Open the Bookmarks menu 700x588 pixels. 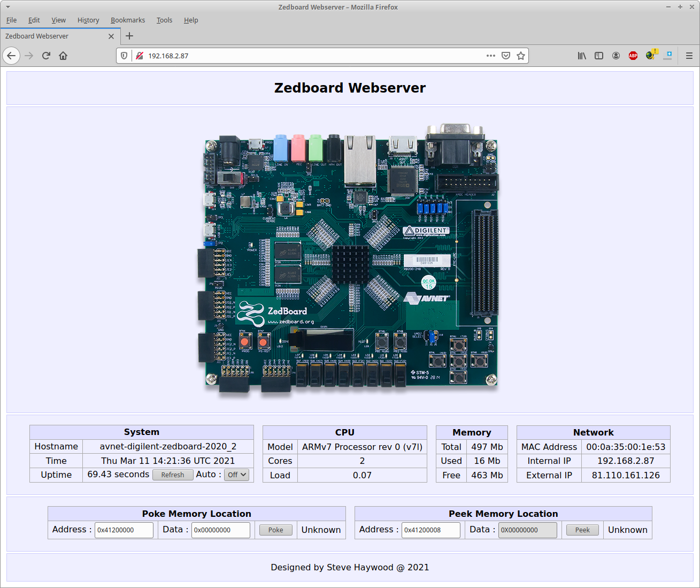click(128, 20)
